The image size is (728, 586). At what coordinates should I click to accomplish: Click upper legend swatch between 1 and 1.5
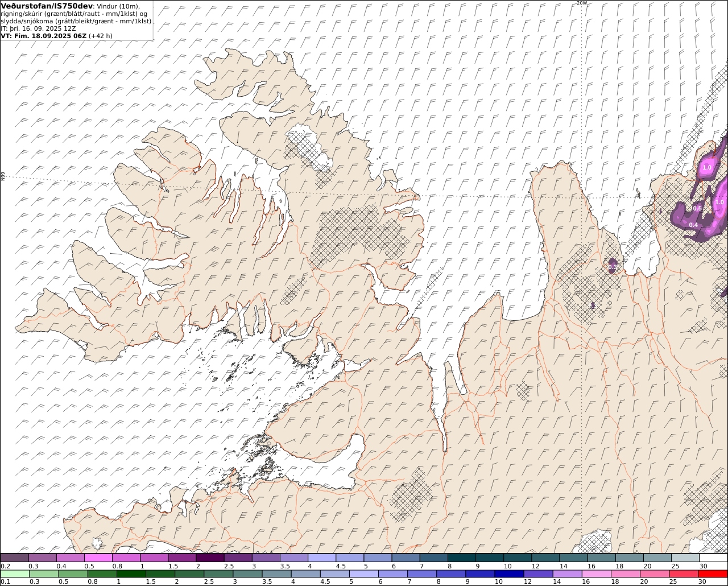(x=154, y=558)
